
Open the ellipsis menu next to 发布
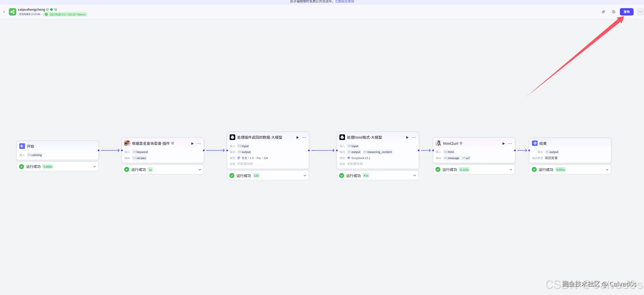(x=640, y=12)
